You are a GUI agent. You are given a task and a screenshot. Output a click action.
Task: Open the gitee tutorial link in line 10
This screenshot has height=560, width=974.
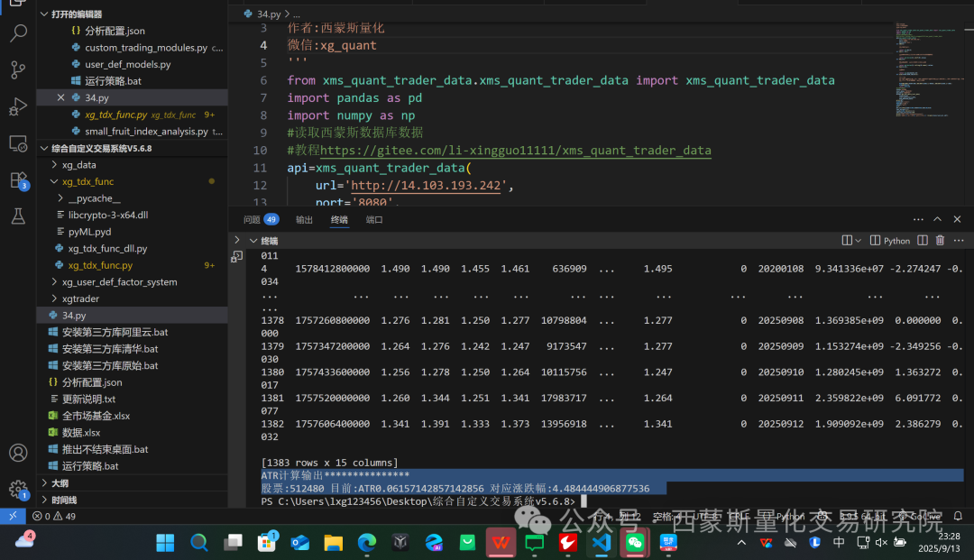[516, 151]
